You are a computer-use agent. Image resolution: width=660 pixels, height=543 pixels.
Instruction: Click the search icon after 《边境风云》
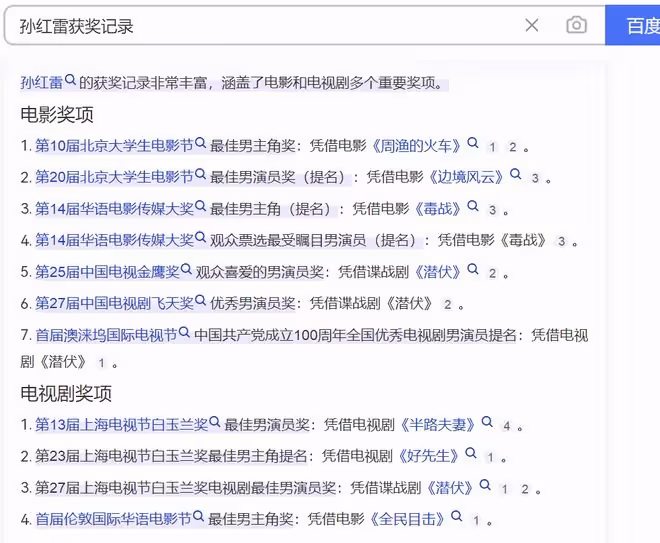point(516,174)
